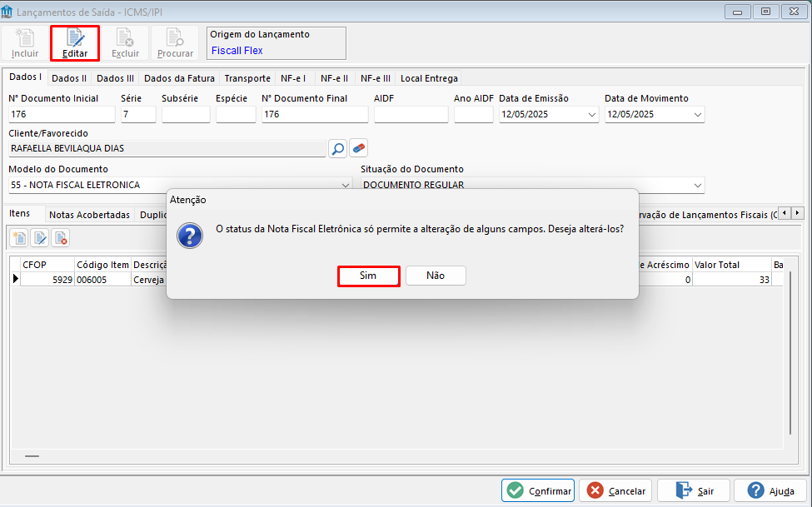Choose Não in the Atenção dialog
The width and height of the screenshot is (812, 507).
pos(436,276)
